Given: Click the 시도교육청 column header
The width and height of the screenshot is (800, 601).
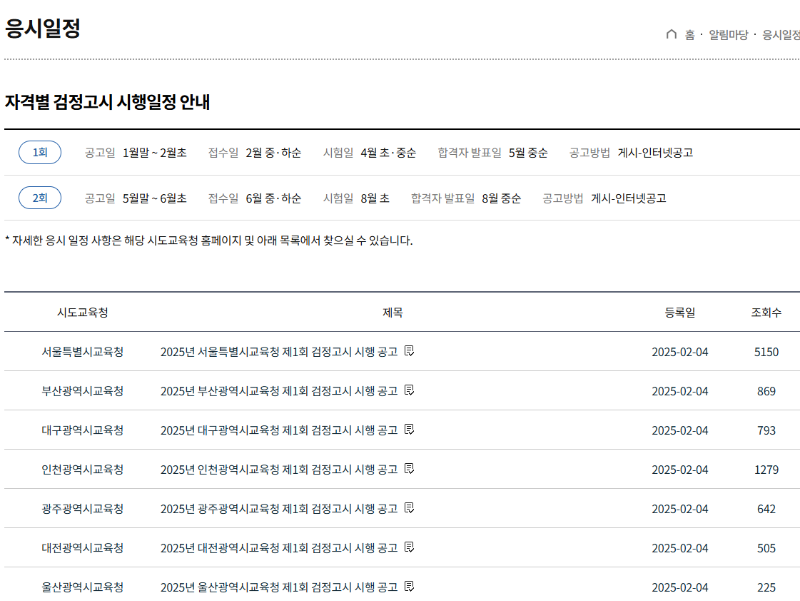Looking at the screenshot, I should pyautogui.click(x=83, y=312).
